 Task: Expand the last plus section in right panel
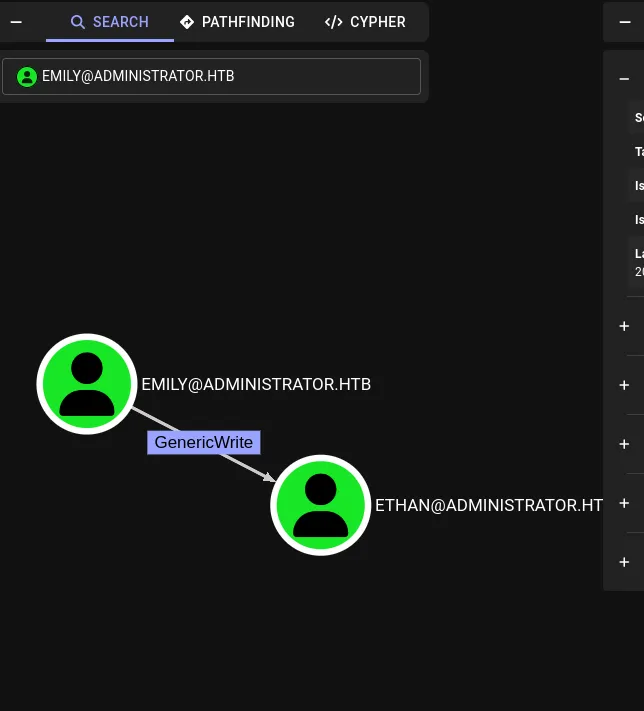[x=624, y=562]
